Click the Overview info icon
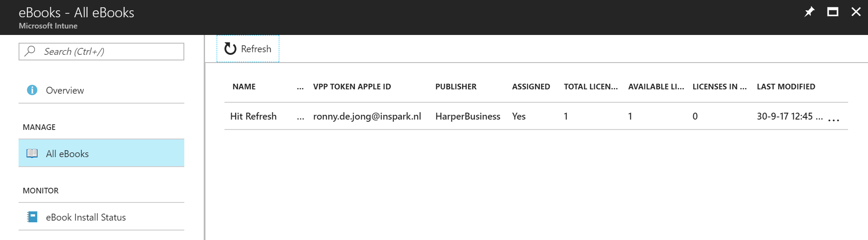Image resolution: width=868 pixels, height=240 pixels. (32, 90)
